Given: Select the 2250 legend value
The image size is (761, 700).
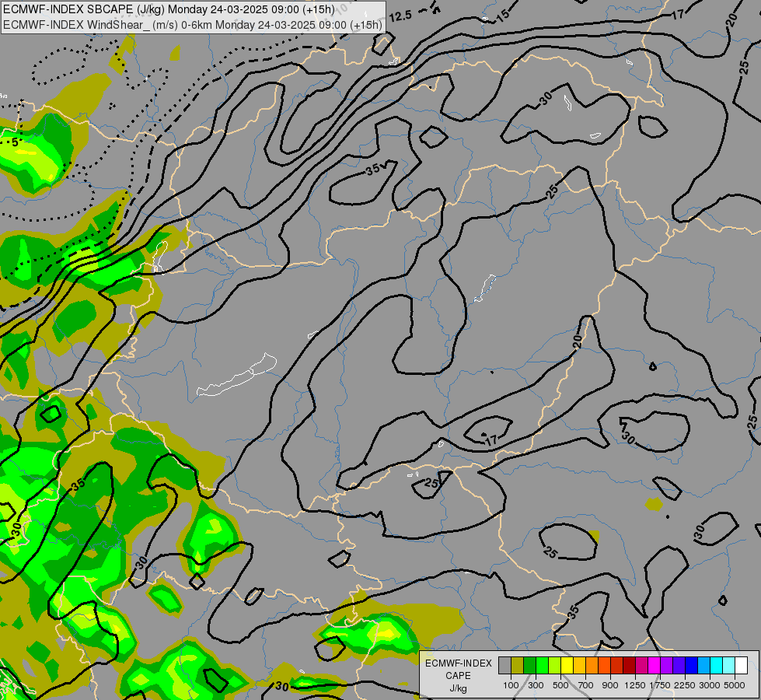Looking at the screenshot, I should click(x=685, y=685).
